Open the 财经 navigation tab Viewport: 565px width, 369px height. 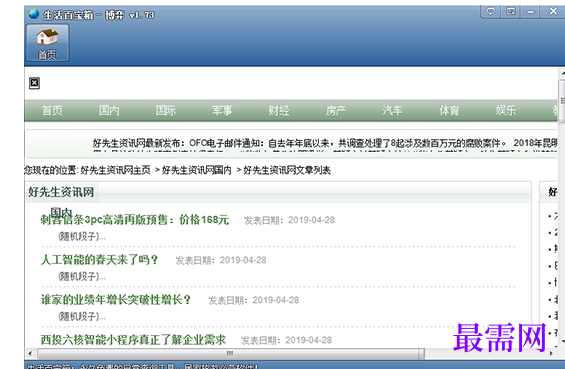(x=279, y=110)
